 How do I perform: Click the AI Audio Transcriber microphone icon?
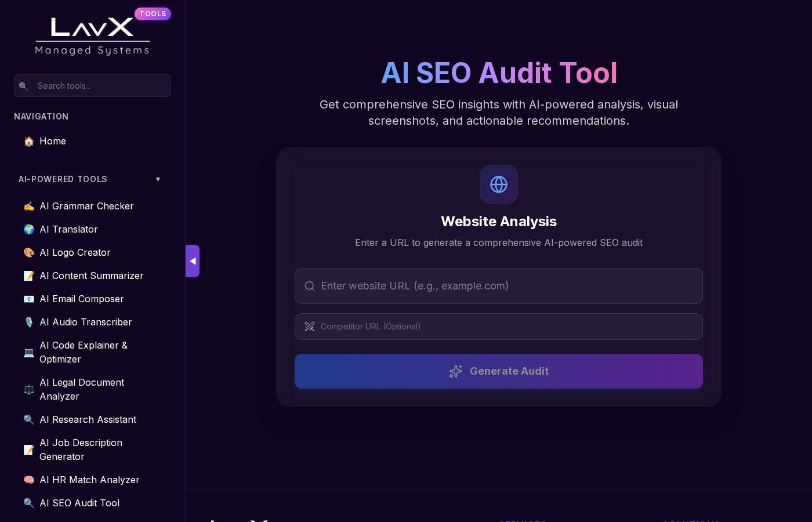28,322
